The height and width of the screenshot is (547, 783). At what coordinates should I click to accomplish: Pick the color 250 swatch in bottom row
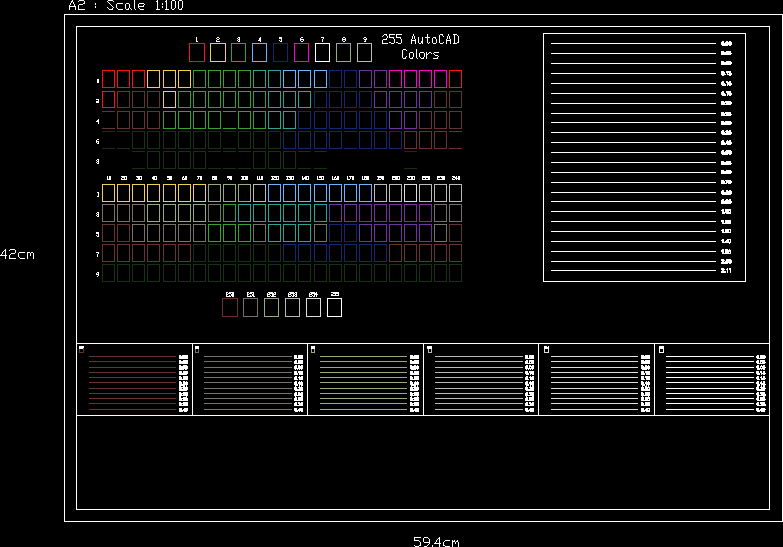coord(230,308)
